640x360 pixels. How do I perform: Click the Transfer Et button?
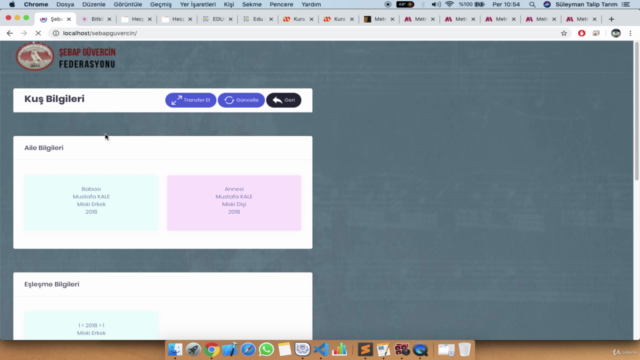[x=191, y=100]
